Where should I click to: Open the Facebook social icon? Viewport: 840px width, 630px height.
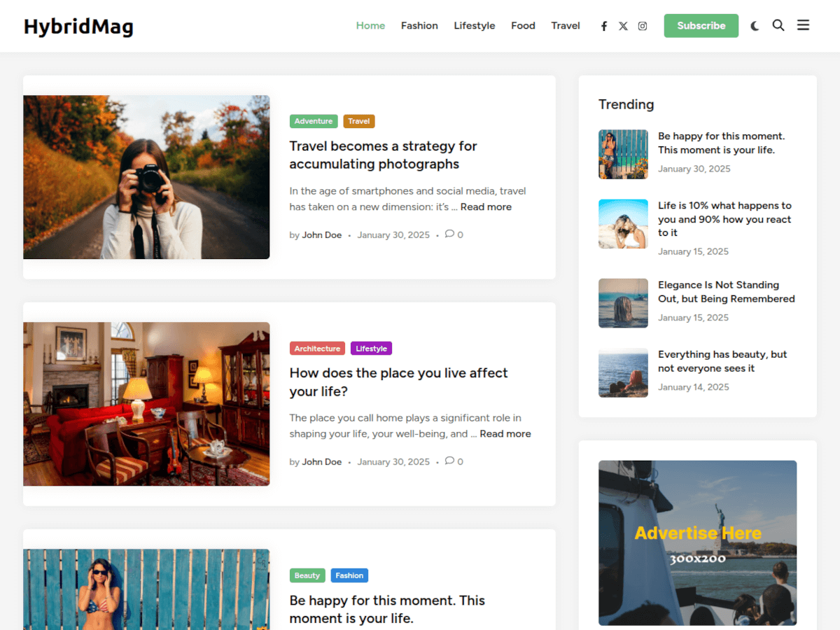604,26
